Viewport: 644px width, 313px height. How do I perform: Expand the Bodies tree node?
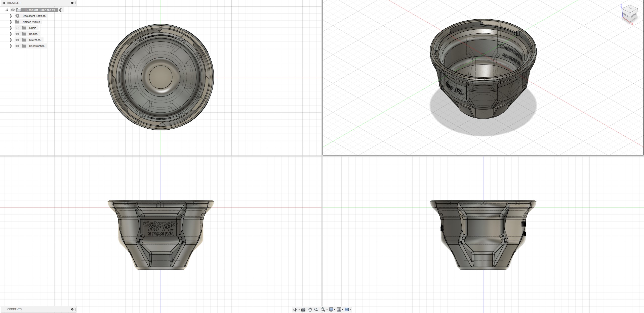[x=11, y=34]
